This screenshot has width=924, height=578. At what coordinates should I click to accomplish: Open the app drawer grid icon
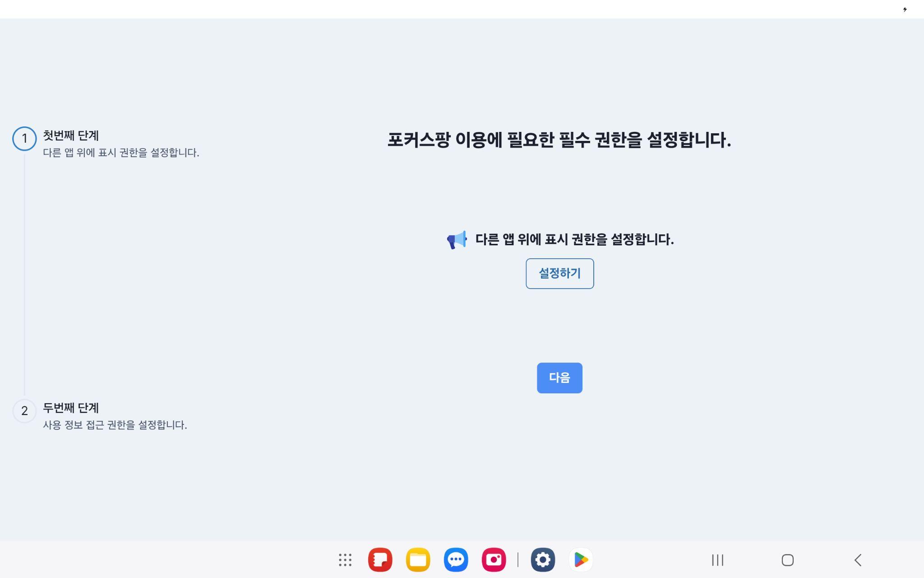pos(345,560)
